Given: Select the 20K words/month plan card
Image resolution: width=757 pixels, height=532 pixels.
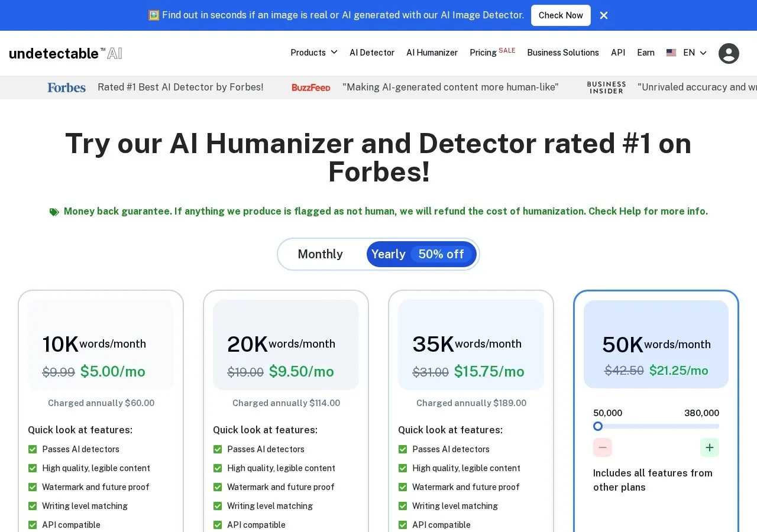Looking at the screenshot, I should [286, 345].
